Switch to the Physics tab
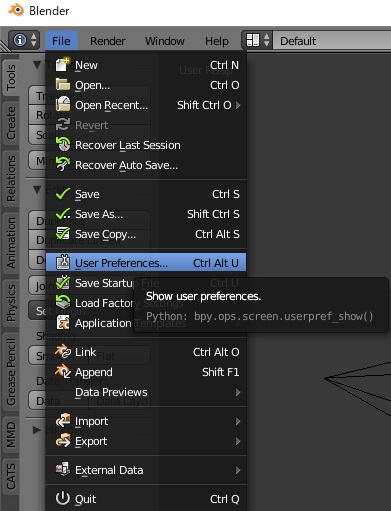 (11, 303)
